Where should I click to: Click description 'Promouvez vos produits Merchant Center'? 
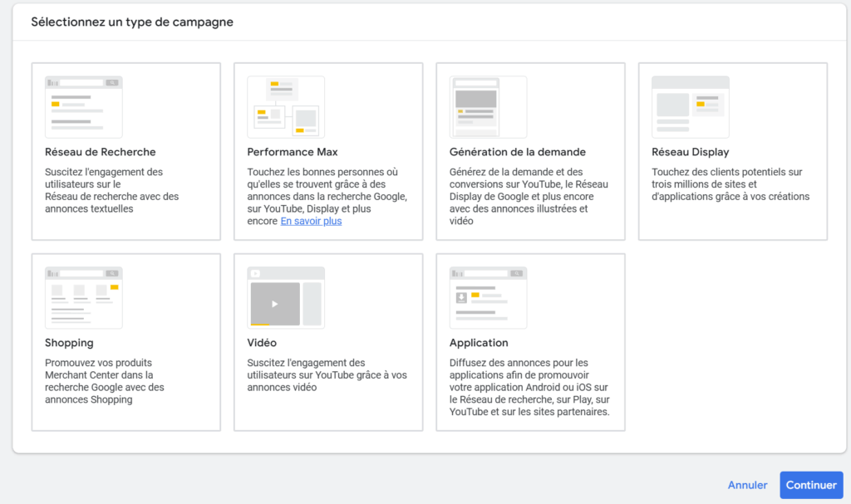[x=105, y=381]
